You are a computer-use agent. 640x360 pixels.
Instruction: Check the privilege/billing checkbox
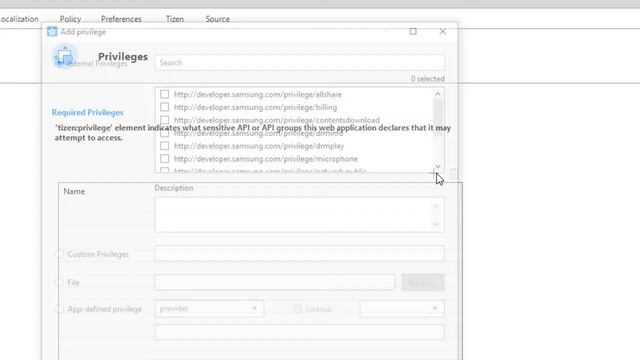164,107
